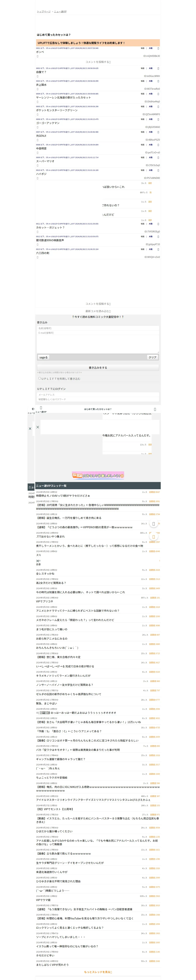This screenshot has width=196, height=980.
Task: Close the ad with the X icon
Action: (38, 427)
